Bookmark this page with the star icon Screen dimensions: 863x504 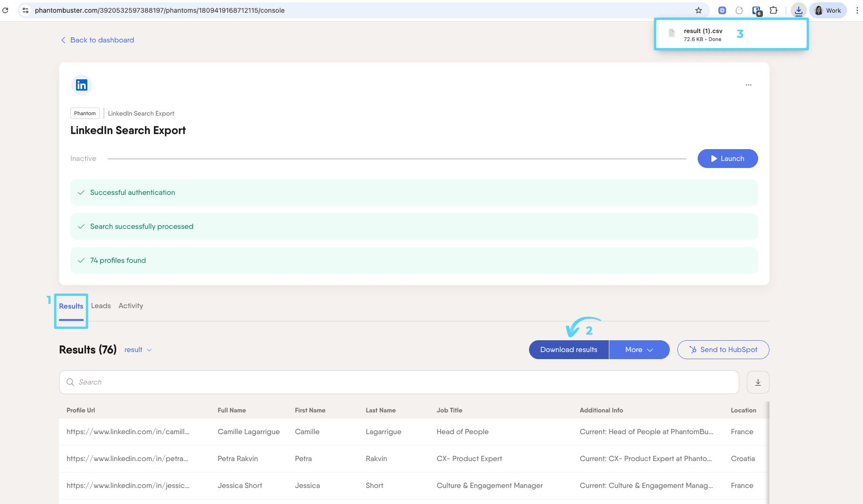[699, 10]
